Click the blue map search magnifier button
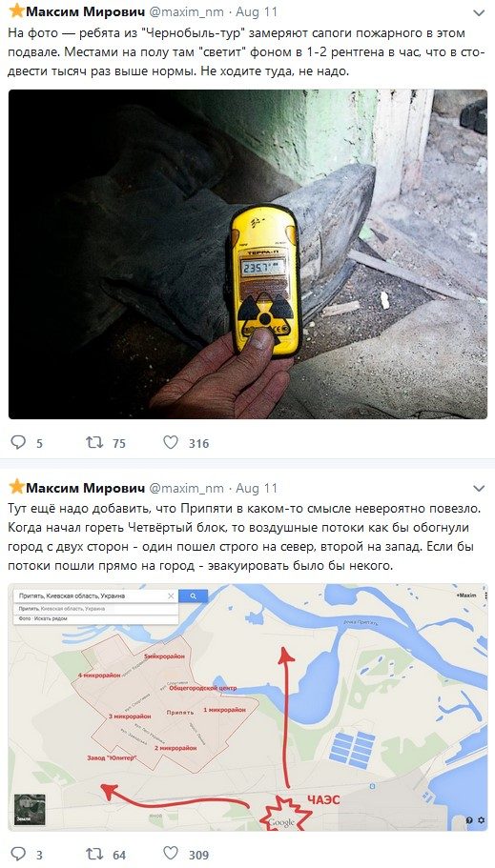Screen dimensions: 495x868 click(193, 596)
